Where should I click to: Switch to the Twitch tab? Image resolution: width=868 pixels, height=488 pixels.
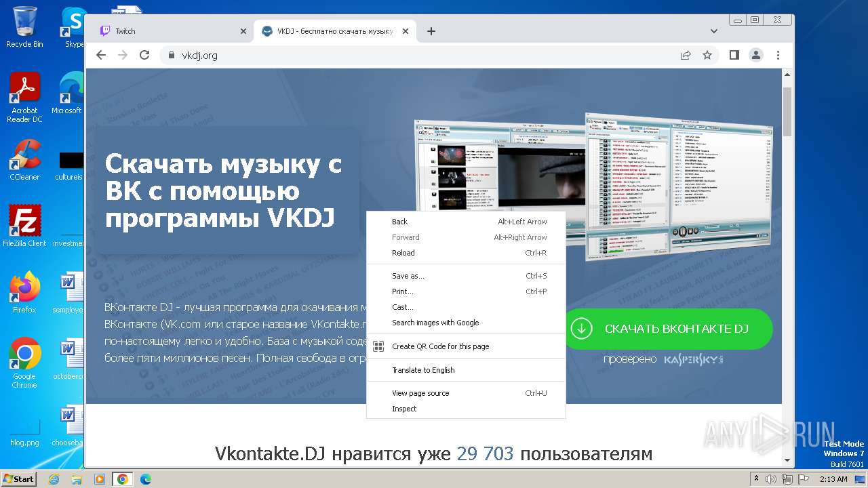coord(170,31)
